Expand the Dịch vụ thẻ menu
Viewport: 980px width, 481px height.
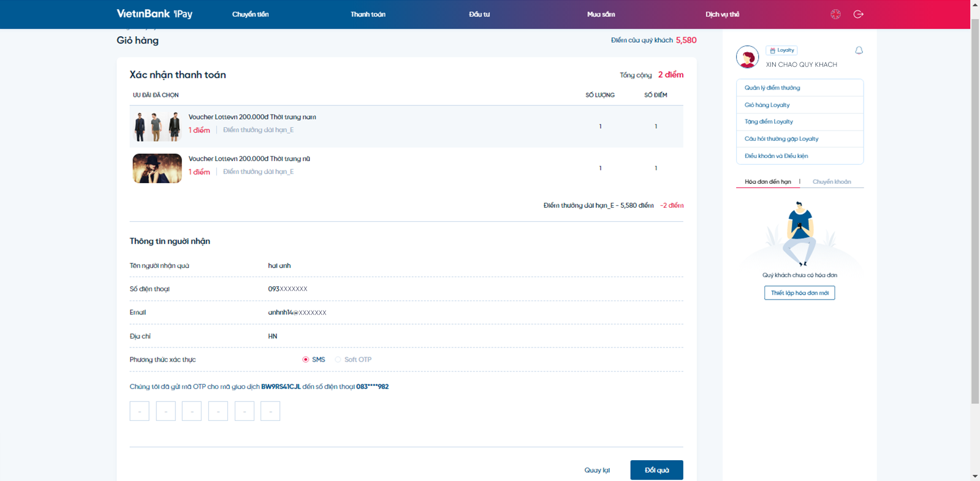click(722, 14)
